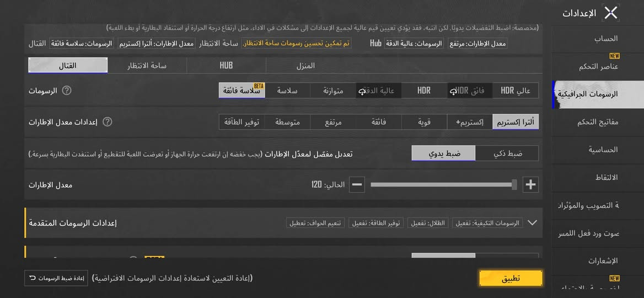
Task: Click the الظلال: تفعيل tag
Action: coord(428,223)
